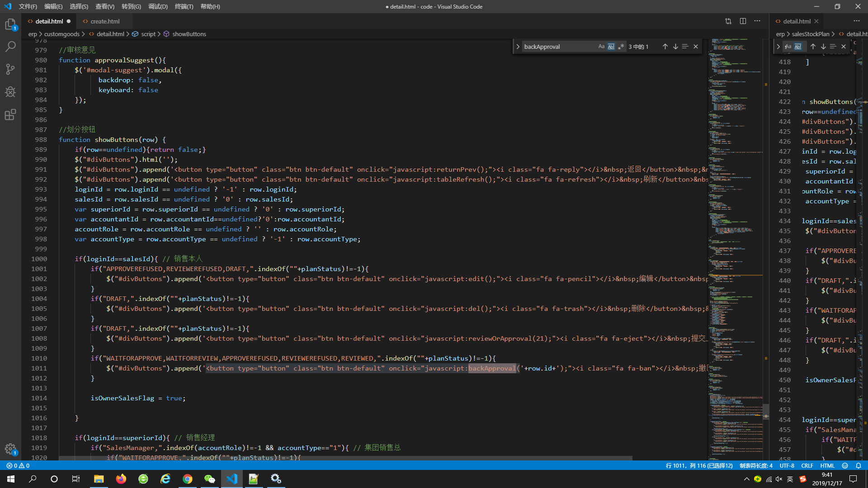
Task: Toggle Match Whole Word in find widget
Action: tap(611, 47)
